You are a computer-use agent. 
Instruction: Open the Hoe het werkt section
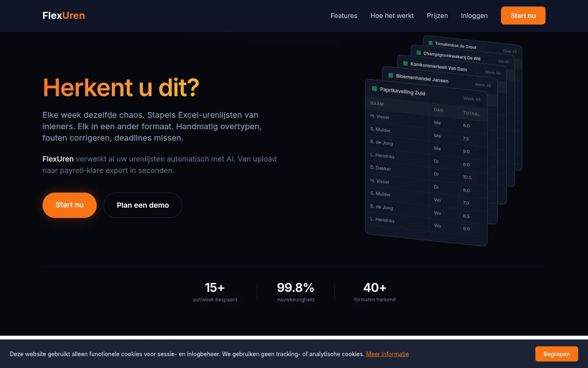pyautogui.click(x=392, y=16)
